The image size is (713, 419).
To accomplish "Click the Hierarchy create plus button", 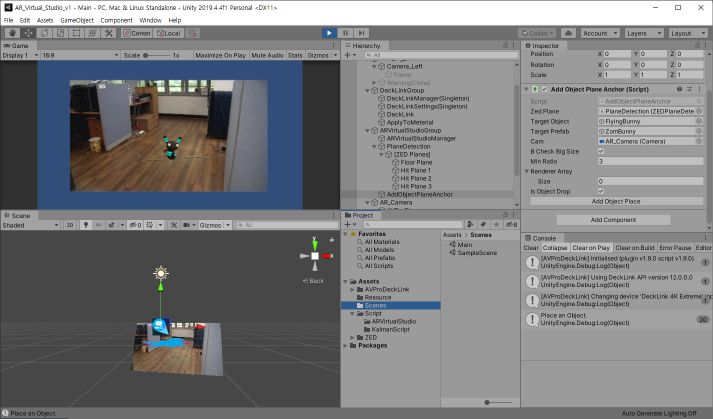I will pos(348,55).
